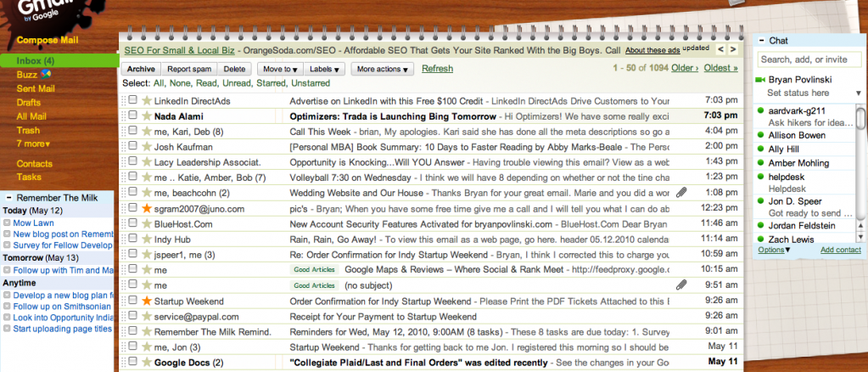Click the Archive button
Screen dimensions: 868x372
click(141, 70)
